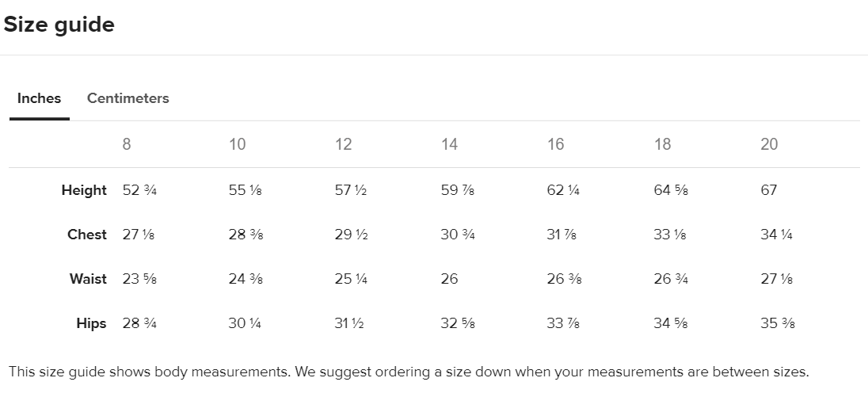Screen dimensions: 868x397
Task: Click the Hips row label
Action: pyautogui.click(x=91, y=323)
